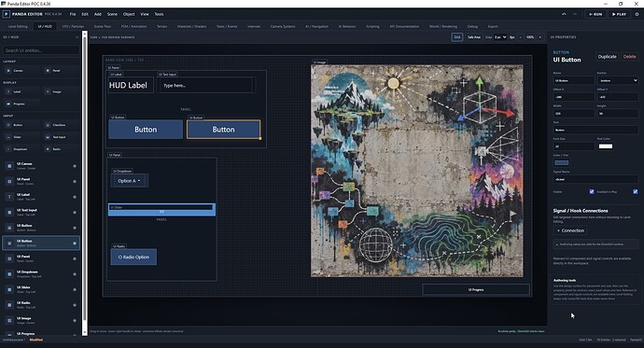
Task: Click the undo arrow icon
Action: 564,14
